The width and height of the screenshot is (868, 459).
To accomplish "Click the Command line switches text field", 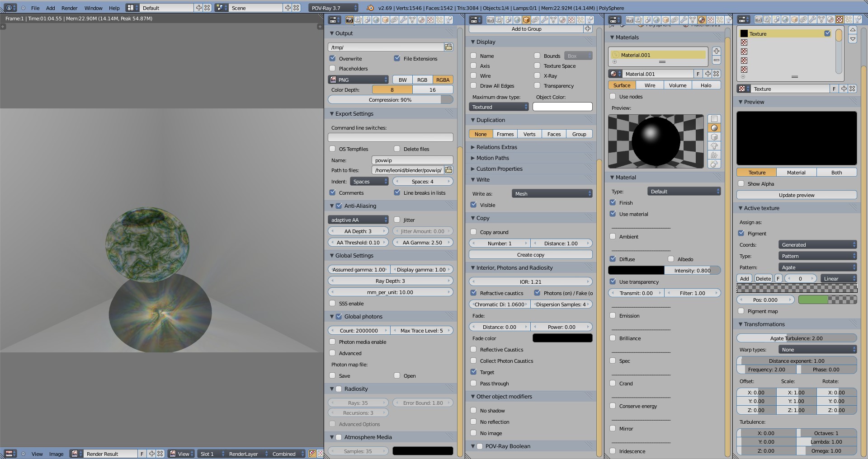I will click(x=390, y=137).
